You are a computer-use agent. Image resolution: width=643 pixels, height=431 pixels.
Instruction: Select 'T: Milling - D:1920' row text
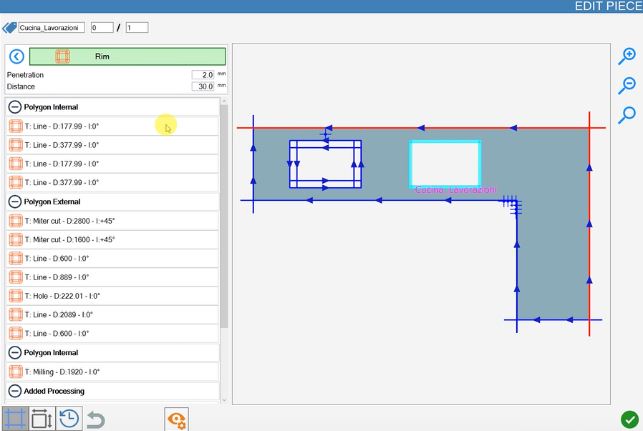pos(62,372)
